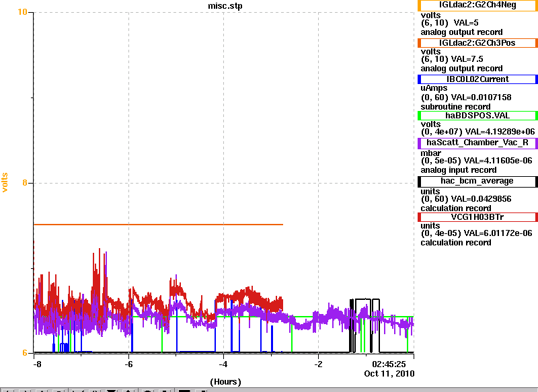Click the vertical "volts" y-axis label

(x=5, y=182)
